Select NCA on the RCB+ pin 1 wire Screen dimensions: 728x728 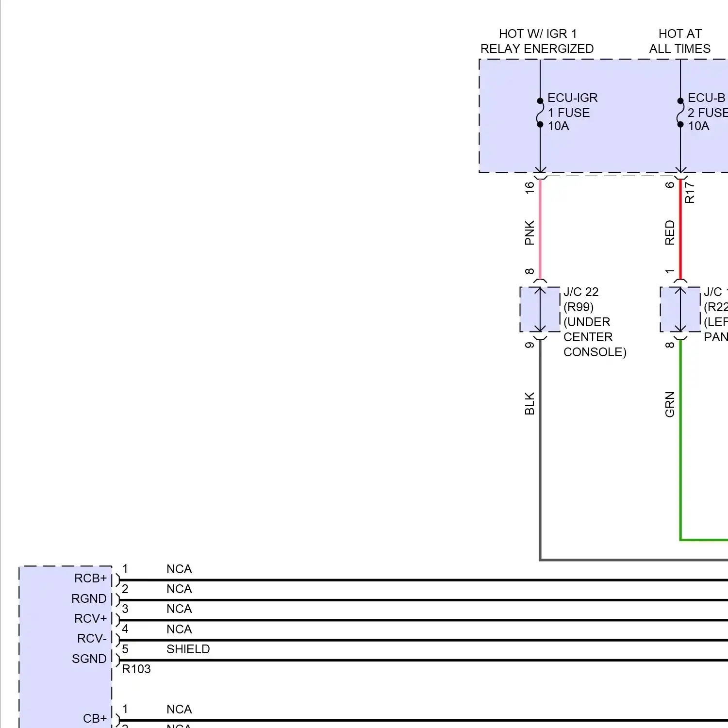point(179,569)
